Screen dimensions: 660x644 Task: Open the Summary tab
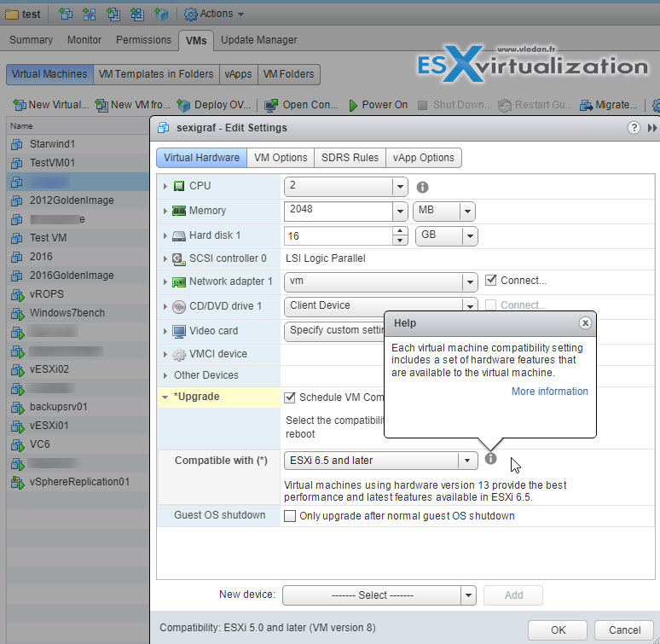click(x=32, y=40)
